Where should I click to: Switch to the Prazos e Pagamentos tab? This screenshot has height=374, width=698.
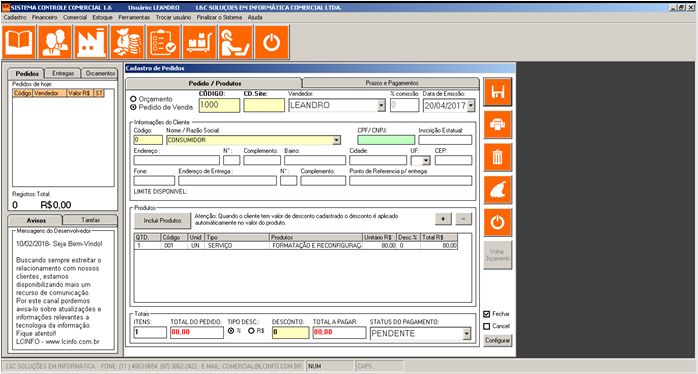pyautogui.click(x=392, y=83)
